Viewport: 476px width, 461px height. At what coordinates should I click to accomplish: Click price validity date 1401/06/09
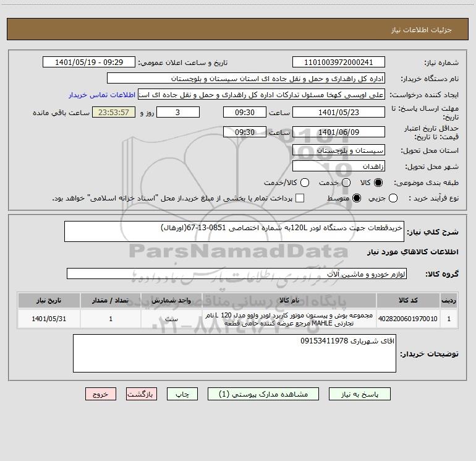339,132
